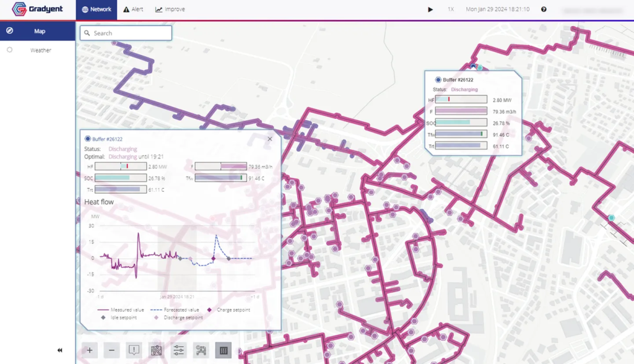Select Map in the sidebar
The height and width of the screenshot is (364, 634).
39,31
